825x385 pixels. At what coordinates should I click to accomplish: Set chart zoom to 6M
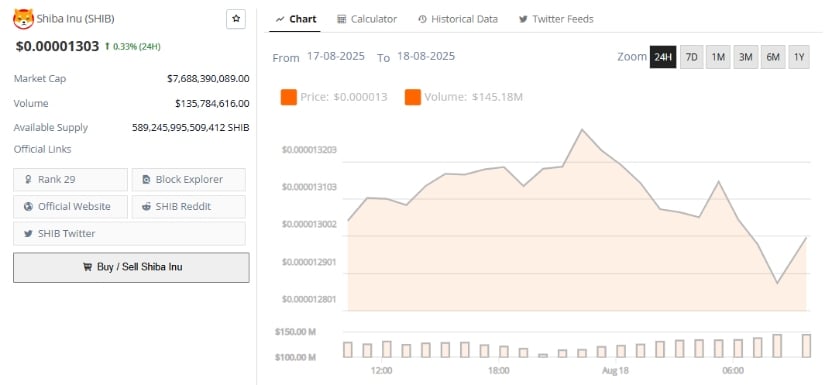coord(772,57)
